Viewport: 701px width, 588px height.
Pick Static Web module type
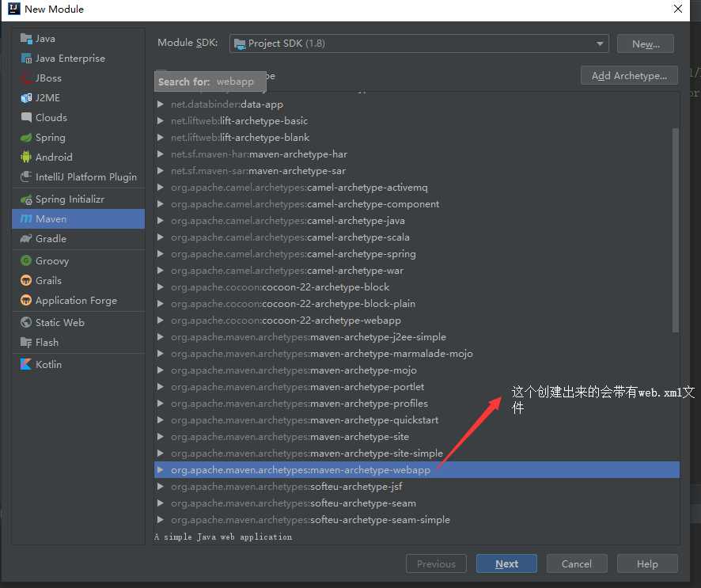[78, 322]
